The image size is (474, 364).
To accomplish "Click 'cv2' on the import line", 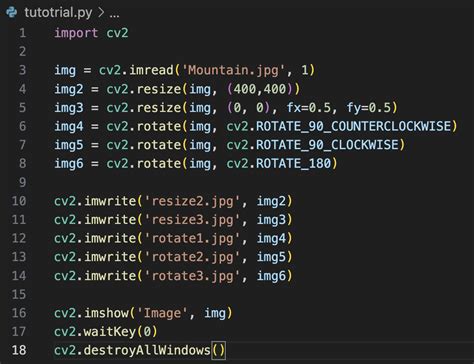I will 117,33.
